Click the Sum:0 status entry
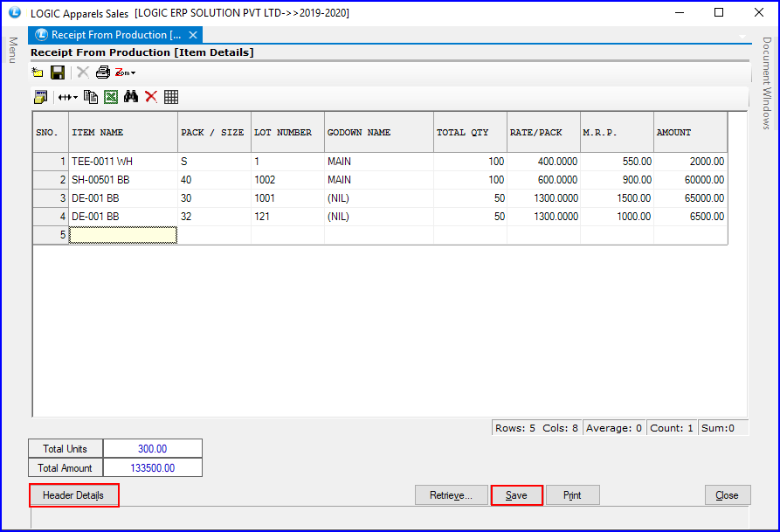Viewport: 780px width, 532px height. coord(723,428)
